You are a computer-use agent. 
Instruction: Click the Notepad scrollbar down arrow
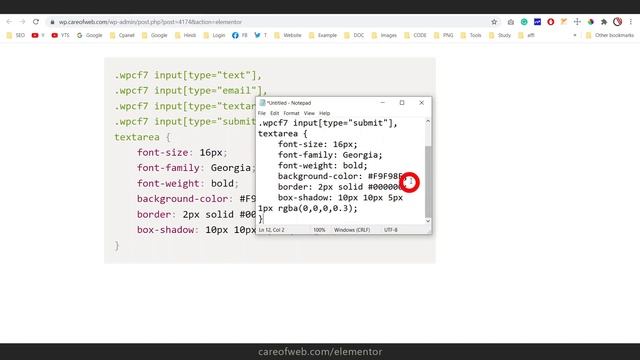(428, 221)
